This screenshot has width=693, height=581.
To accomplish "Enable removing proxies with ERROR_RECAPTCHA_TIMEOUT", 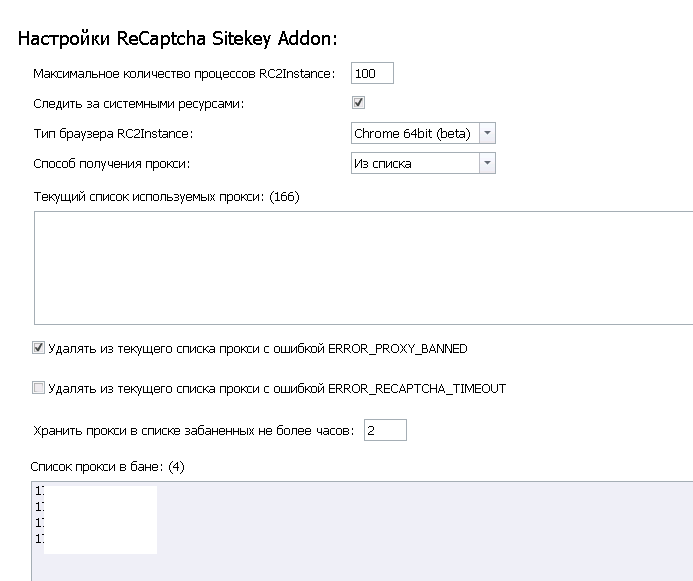I will [x=38, y=388].
